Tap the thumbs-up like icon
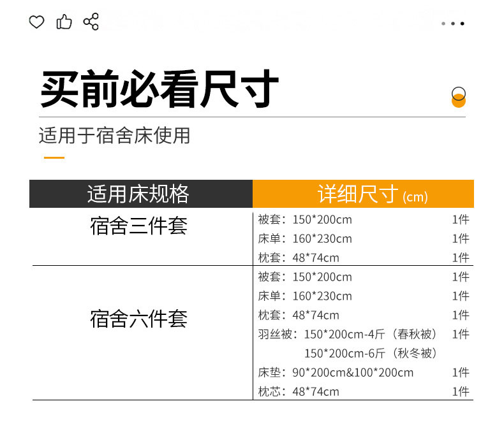 click(x=64, y=22)
